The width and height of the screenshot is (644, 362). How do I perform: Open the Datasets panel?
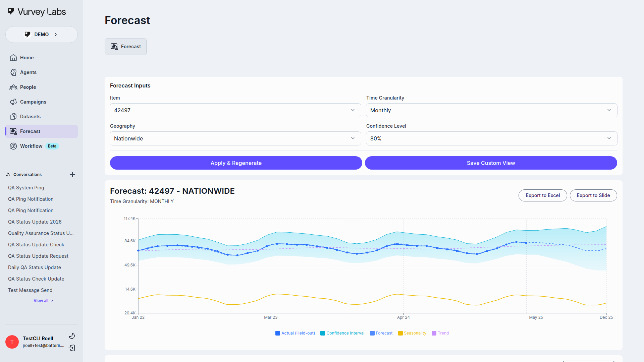[31, 116]
